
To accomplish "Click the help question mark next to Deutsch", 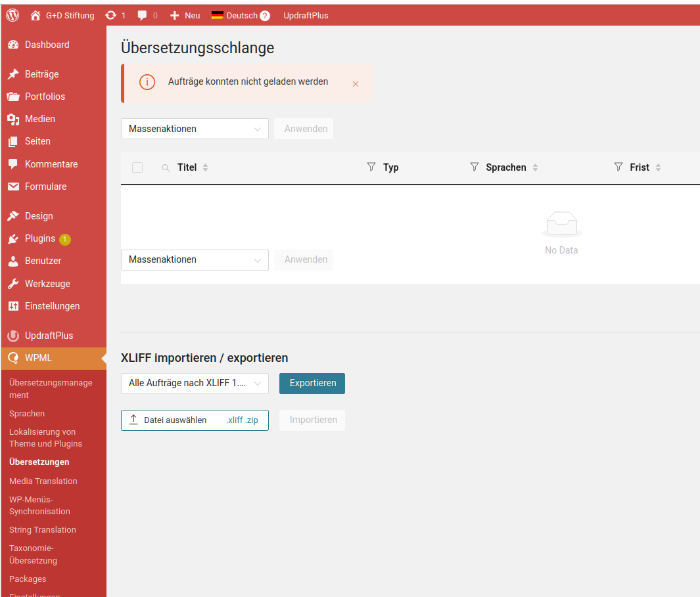I will [x=265, y=16].
